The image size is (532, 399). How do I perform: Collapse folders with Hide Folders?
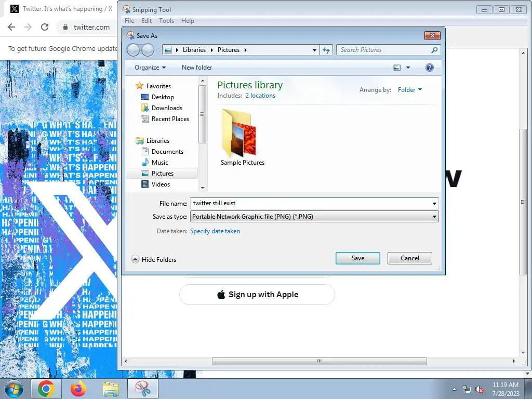click(154, 260)
